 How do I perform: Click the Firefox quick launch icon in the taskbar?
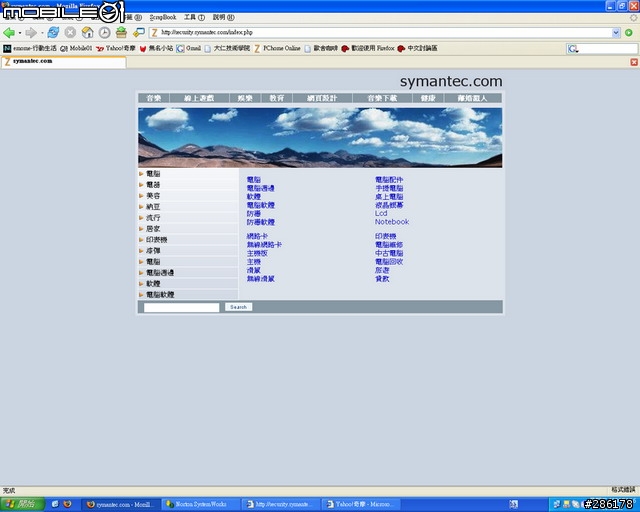point(67,504)
